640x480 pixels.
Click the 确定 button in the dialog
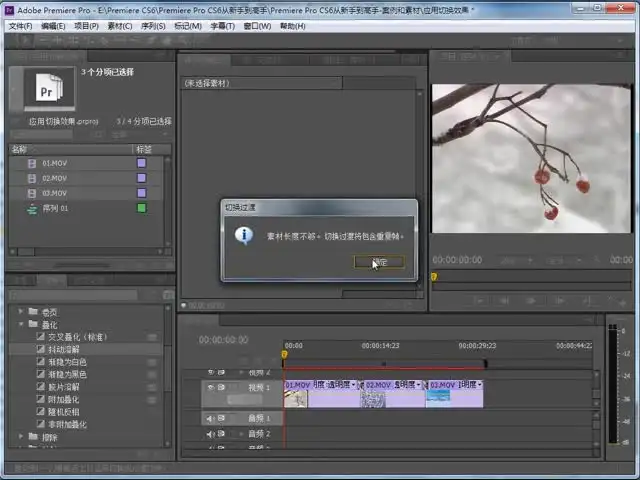click(x=379, y=262)
